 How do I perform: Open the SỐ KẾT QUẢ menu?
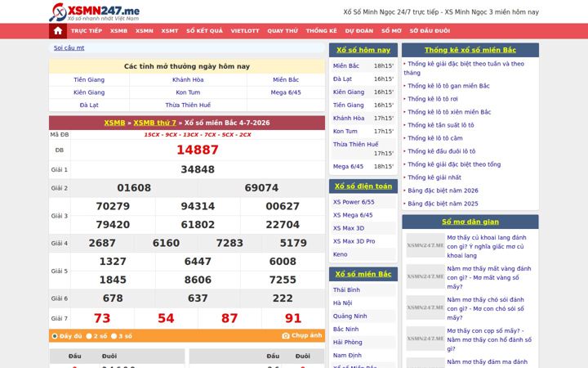(x=205, y=31)
